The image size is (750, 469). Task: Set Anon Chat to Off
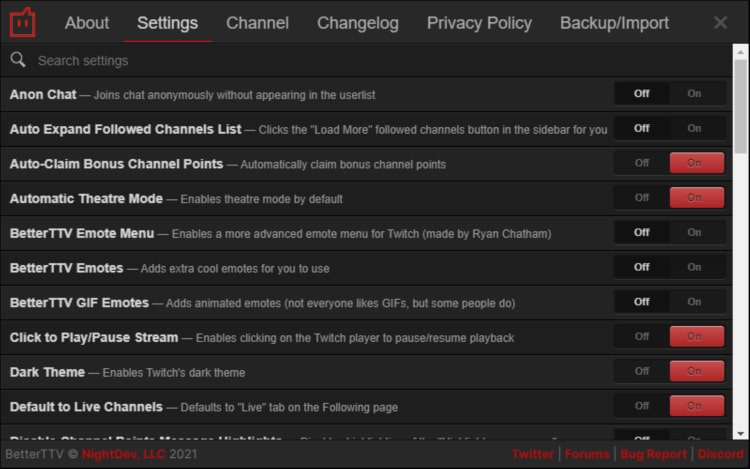pos(642,94)
